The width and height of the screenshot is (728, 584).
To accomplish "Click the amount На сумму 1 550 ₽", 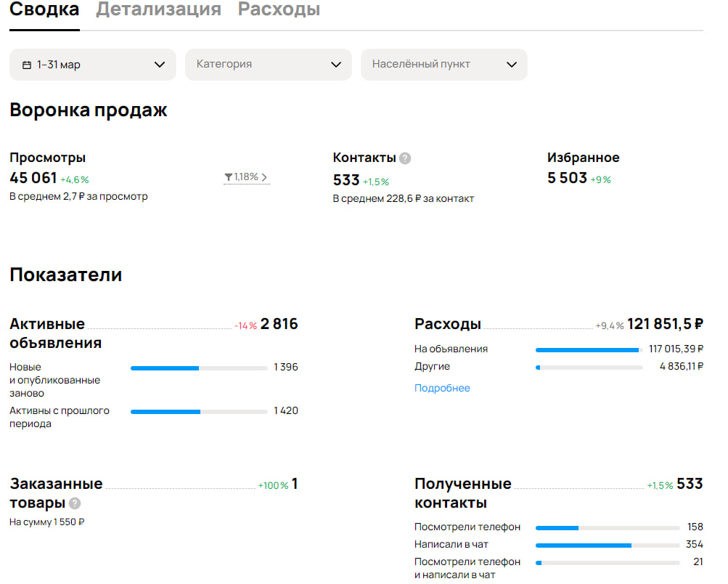I will click(x=46, y=521).
